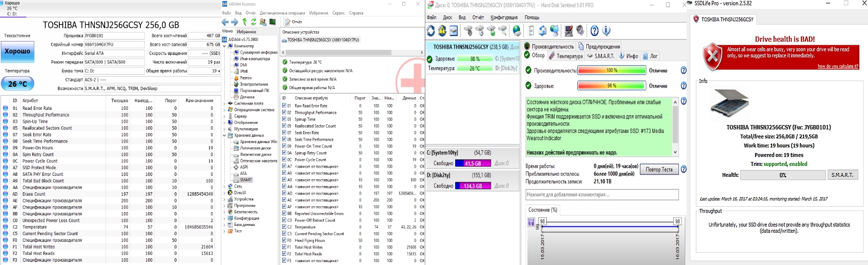Expand Программы tree node
Image resolution: width=868 pixels, height=265 pixels.
coord(224,205)
